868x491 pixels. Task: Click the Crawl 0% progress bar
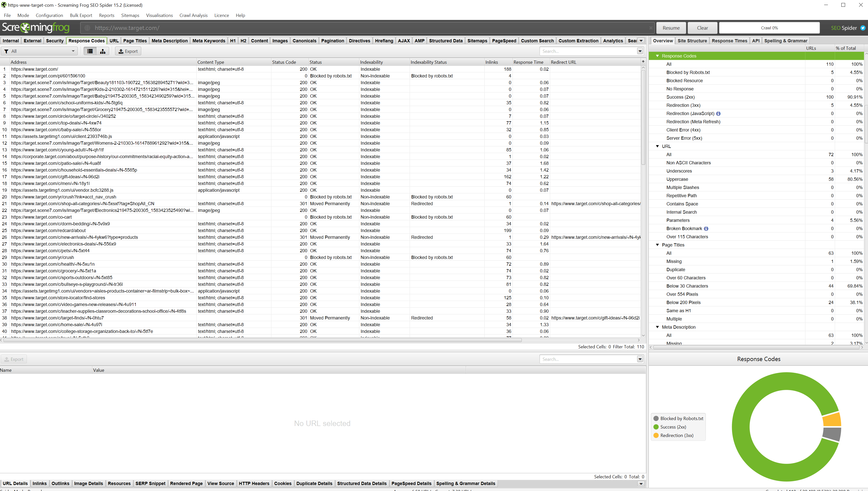(x=769, y=28)
